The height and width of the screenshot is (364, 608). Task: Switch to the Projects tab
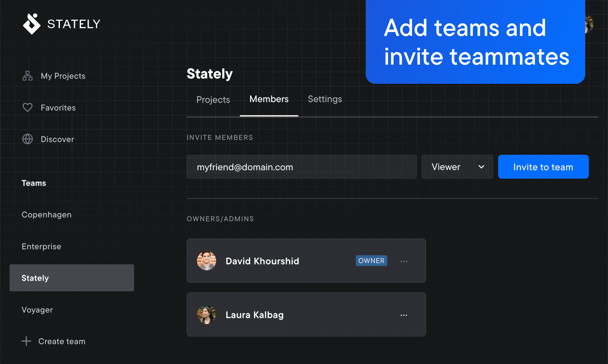(x=213, y=100)
